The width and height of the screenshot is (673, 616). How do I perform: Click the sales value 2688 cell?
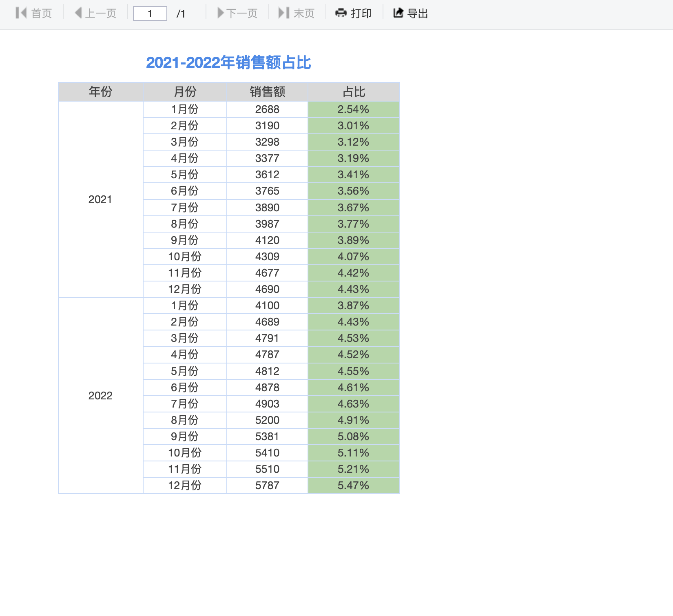tap(267, 109)
